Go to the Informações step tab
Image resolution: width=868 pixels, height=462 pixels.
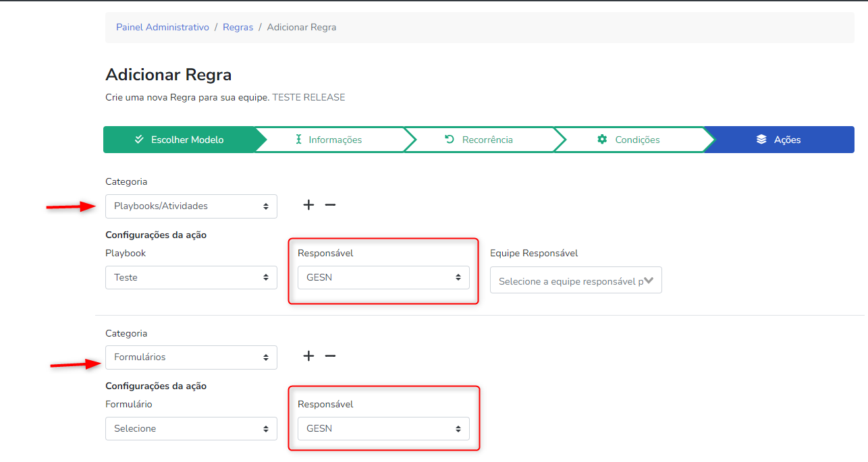coord(335,140)
